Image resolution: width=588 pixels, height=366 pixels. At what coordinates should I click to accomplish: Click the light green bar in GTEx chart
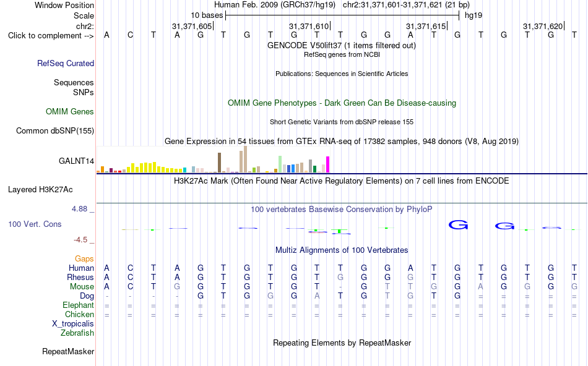pyautogui.click(x=280, y=164)
